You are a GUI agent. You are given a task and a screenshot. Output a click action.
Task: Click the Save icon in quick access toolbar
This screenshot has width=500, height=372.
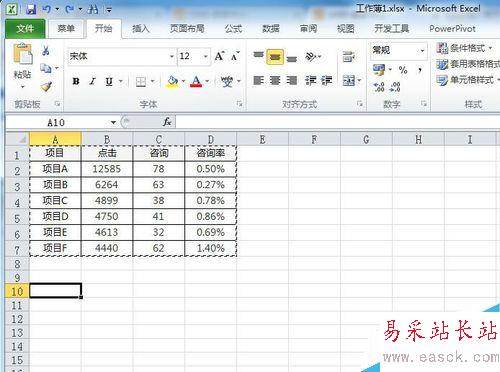tap(31, 9)
